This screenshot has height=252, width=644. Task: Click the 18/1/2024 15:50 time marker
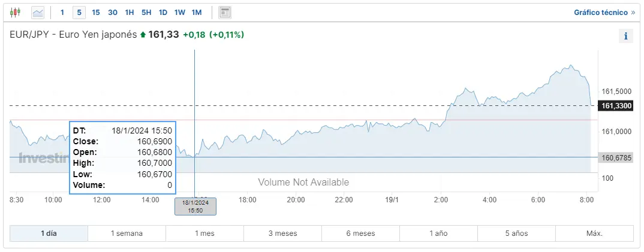[195, 207]
